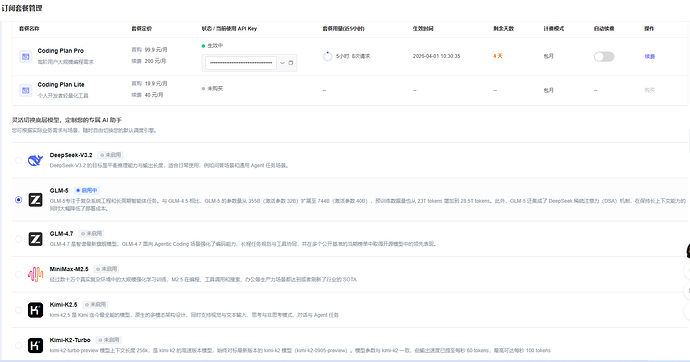Click the GLM-4.7 Z logo
This screenshot has height=362, width=690.
pyautogui.click(x=36, y=239)
